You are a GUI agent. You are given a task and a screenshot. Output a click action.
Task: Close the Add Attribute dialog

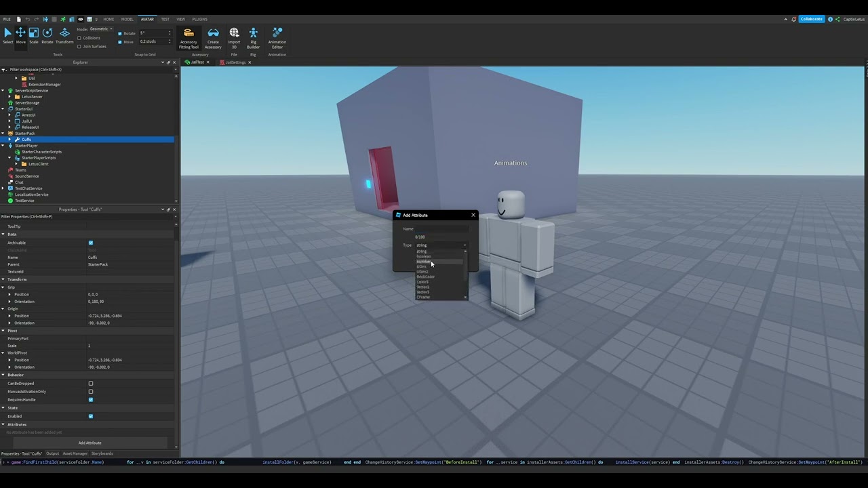(473, 215)
